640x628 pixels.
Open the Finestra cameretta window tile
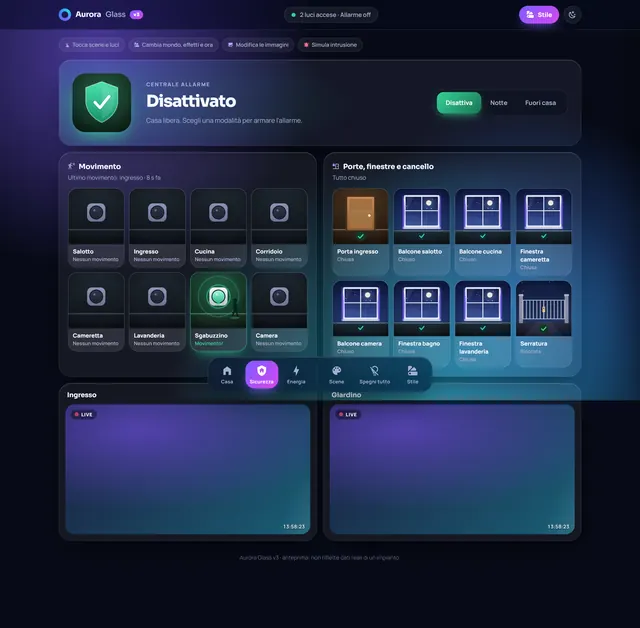544,232
